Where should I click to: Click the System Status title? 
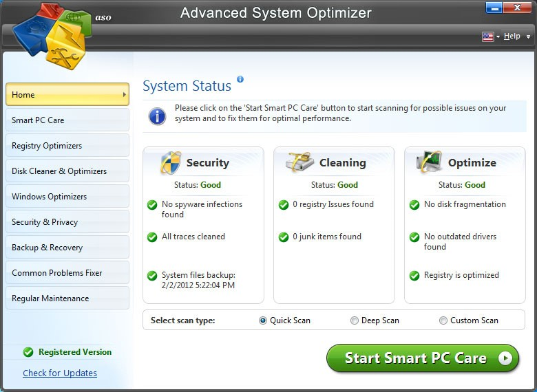click(187, 86)
